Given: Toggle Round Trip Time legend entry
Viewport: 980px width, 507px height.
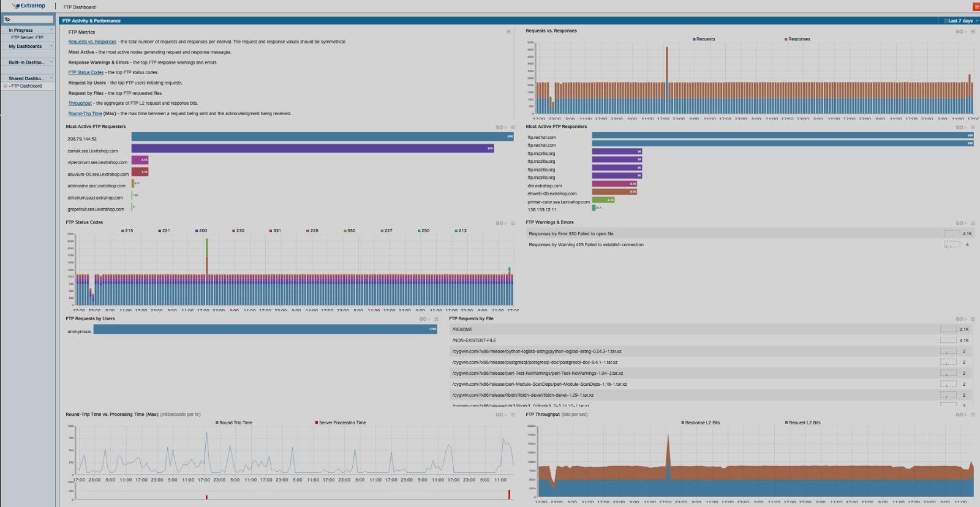Looking at the screenshot, I should [x=234, y=423].
